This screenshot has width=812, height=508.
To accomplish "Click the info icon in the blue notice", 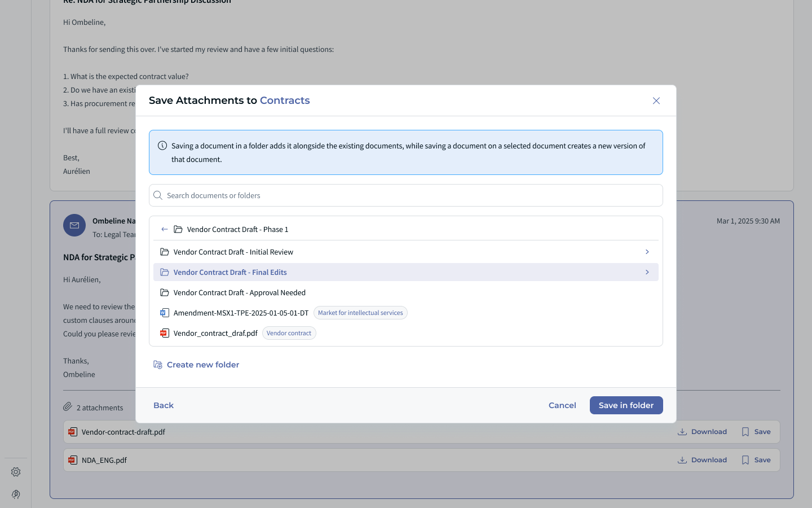I will click(x=162, y=146).
